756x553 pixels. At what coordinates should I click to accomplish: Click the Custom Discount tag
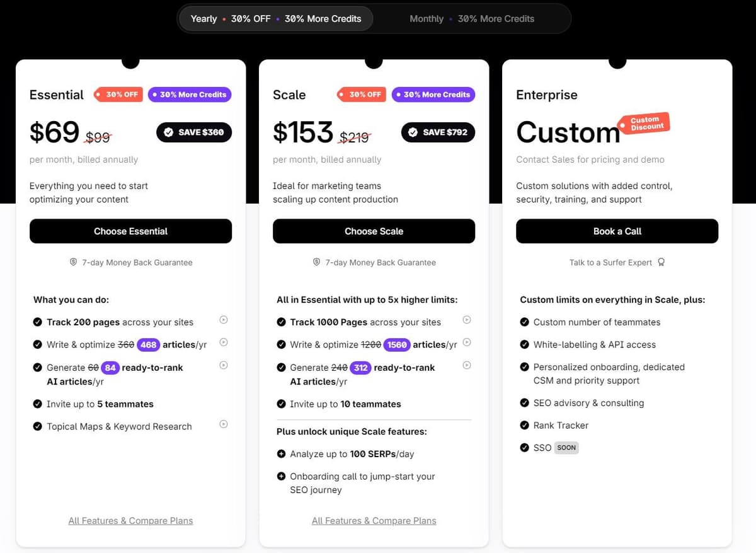[x=643, y=123]
